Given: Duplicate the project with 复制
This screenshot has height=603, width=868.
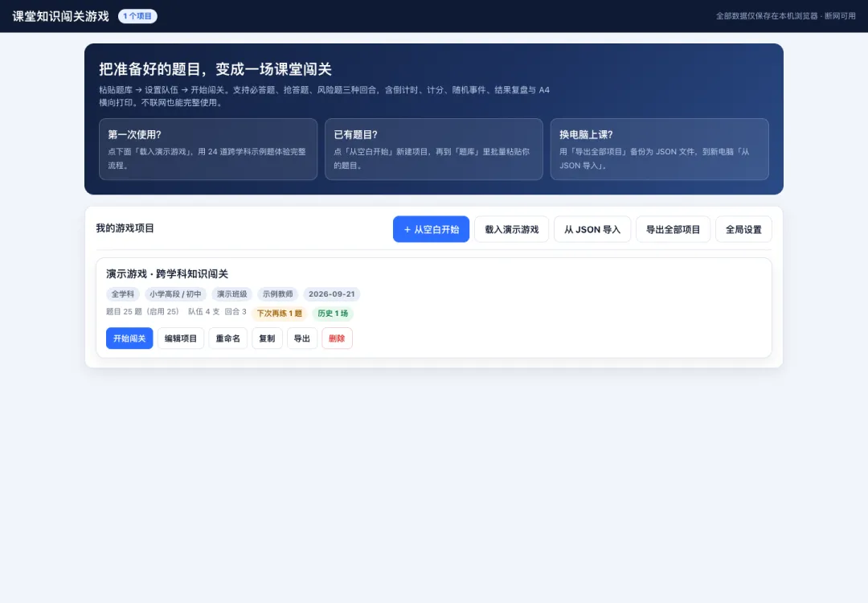Looking at the screenshot, I should [x=267, y=338].
